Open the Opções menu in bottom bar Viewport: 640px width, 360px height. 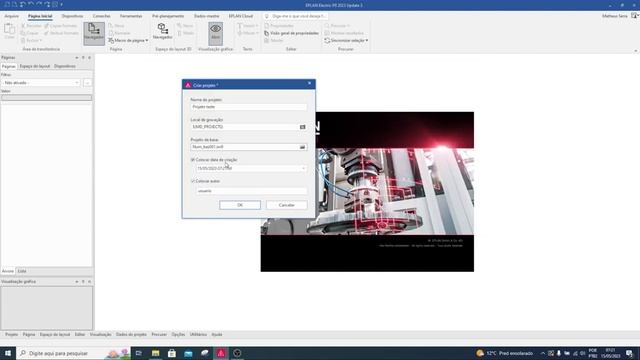[178, 334]
